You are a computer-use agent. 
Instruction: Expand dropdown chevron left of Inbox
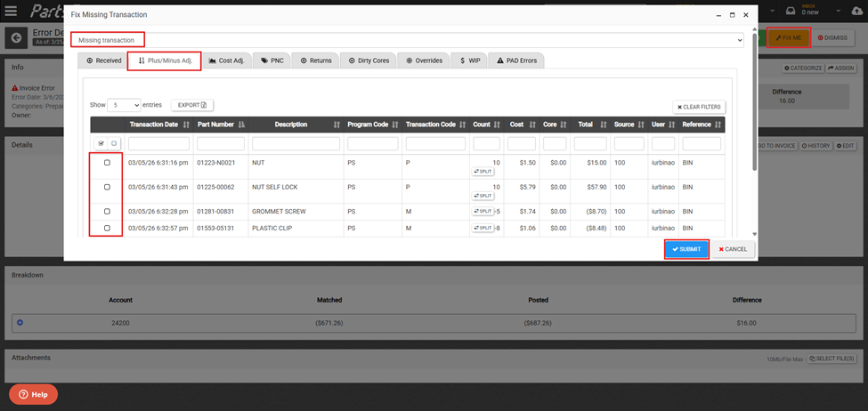pyautogui.click(x=771, y=11)
